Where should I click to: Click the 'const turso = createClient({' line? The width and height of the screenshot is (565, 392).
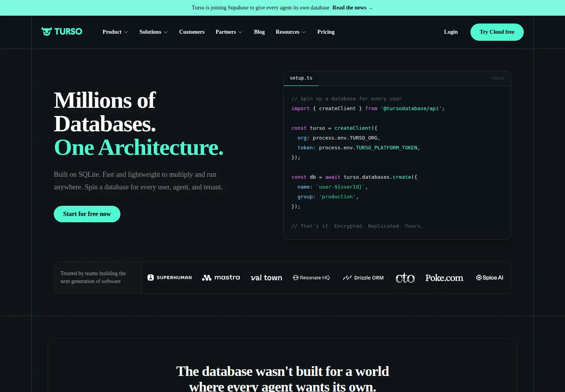tap(334, 128)
